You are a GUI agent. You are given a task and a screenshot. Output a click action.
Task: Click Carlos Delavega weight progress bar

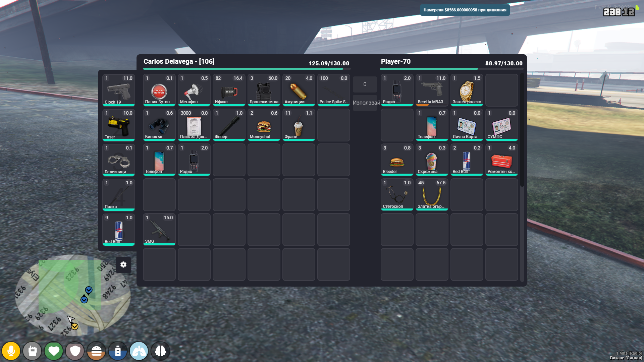pos(247,69)
